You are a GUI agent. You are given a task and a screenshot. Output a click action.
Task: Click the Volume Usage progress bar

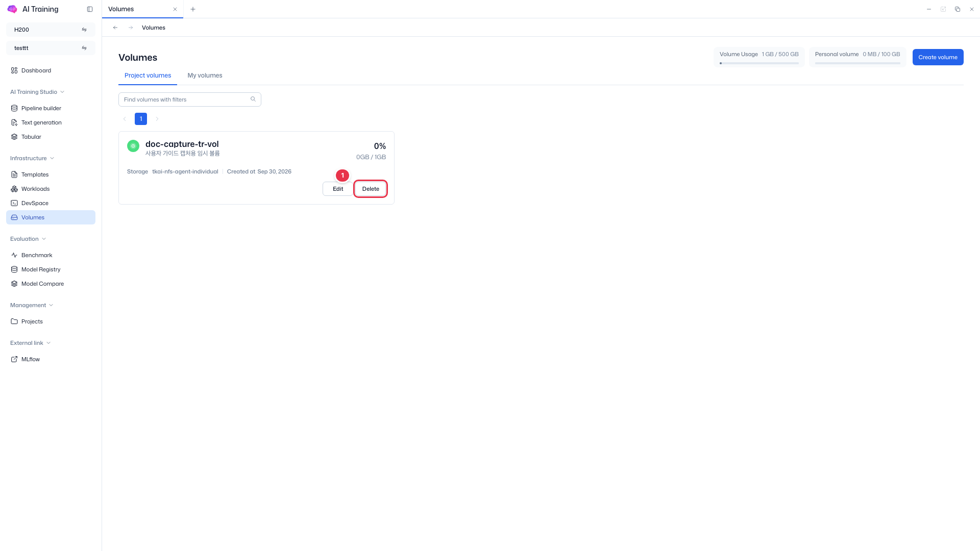[759, 63]
